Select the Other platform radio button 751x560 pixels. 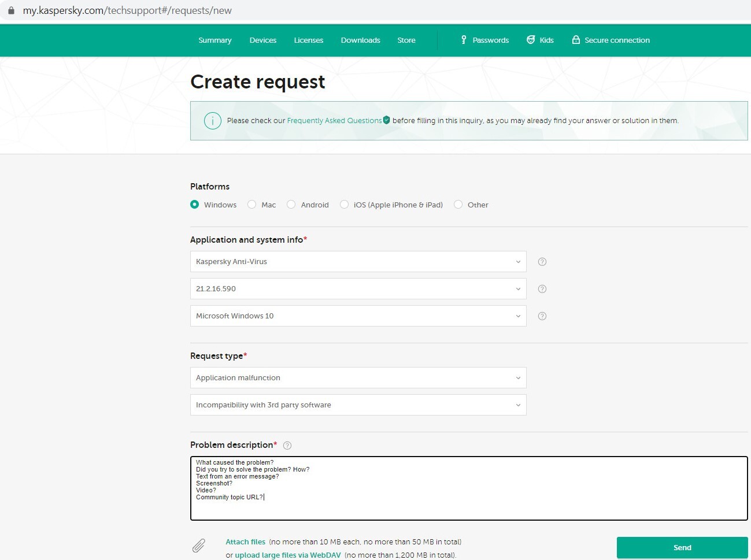458,205
